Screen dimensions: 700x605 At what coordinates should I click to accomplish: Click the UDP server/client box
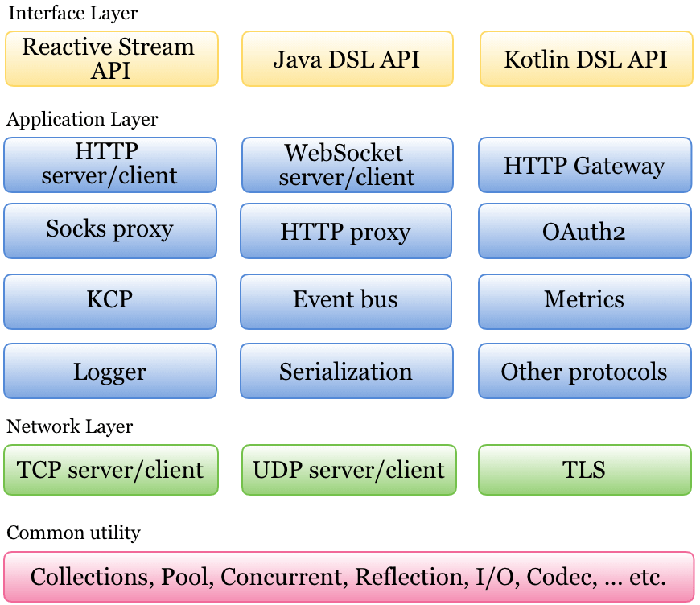click(x=348, y=470)
